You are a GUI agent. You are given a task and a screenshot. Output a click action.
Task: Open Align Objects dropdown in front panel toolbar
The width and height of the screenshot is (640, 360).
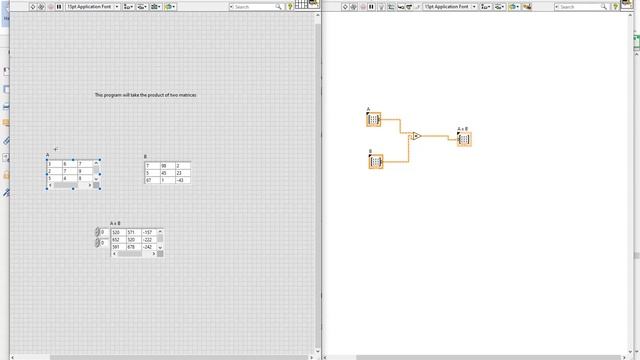pos(128,7)
